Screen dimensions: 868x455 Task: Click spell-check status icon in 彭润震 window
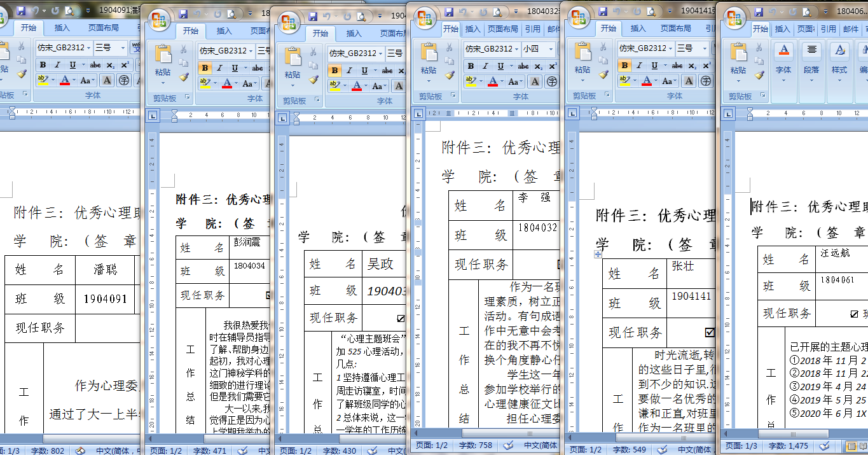242,451
